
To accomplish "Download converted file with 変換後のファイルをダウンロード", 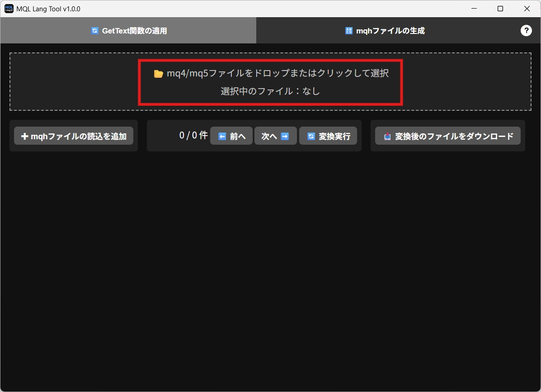I will click(x=448, y=136).
